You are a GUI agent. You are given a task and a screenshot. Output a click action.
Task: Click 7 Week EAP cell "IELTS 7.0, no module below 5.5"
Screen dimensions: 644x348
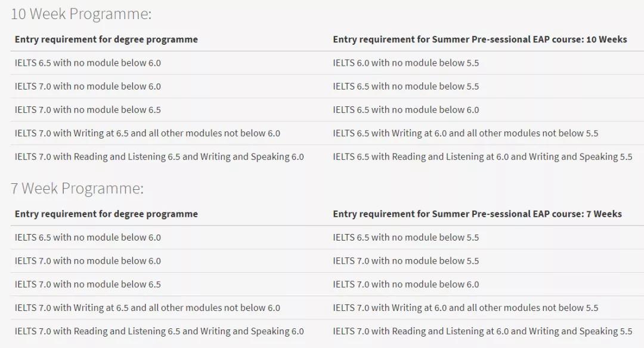tap(405, 261)
